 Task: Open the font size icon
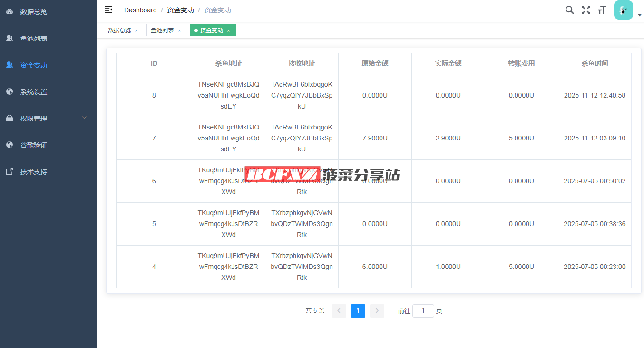click(x=602, y=10)
